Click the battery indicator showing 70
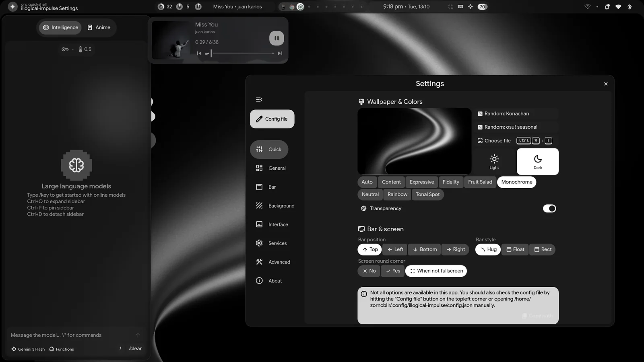 coord(482,7)
